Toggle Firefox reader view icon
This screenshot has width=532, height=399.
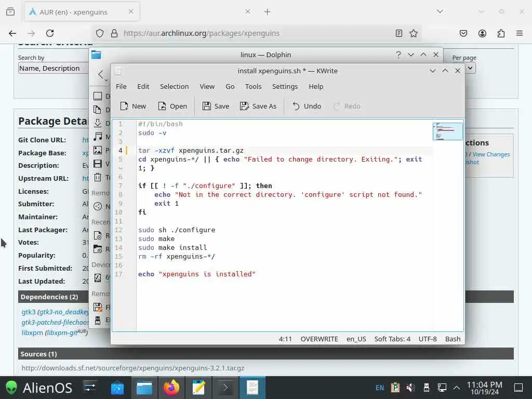tap(399, 33)
